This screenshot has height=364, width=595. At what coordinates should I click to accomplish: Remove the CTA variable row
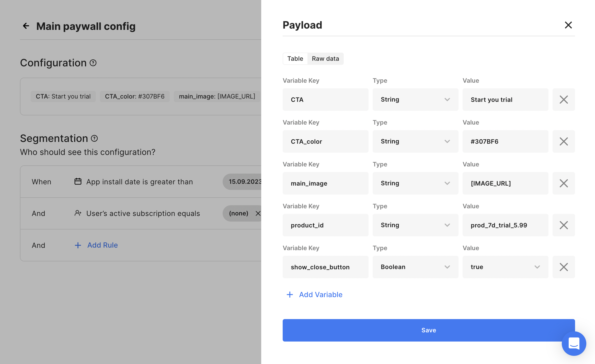click(x=564, y=100)
